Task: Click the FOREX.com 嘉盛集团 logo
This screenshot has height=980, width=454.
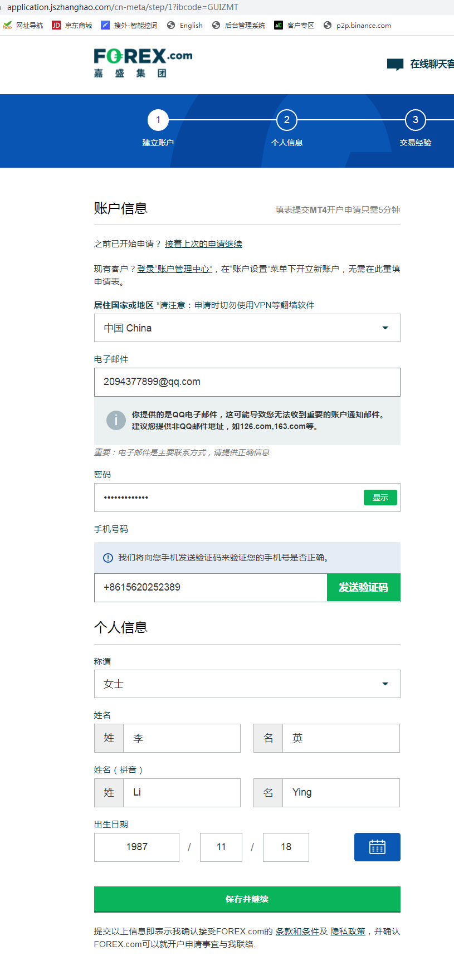Action: [x=143, y=63]
